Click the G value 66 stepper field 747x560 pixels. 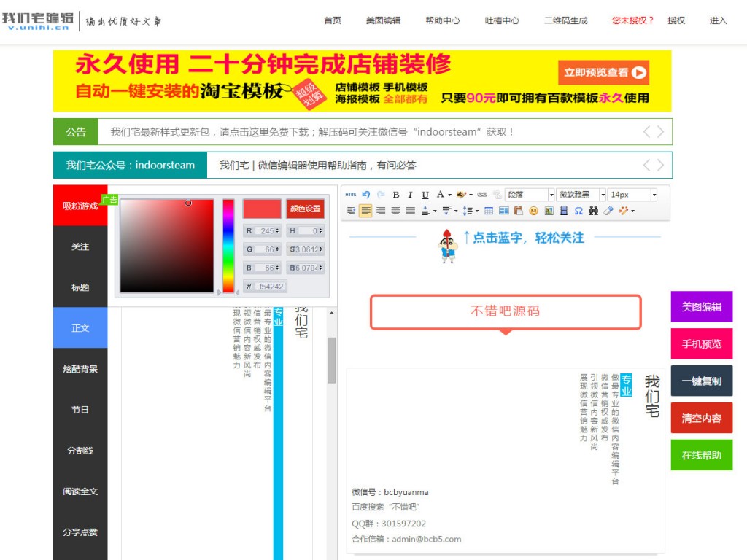click(x=262, y=249)
